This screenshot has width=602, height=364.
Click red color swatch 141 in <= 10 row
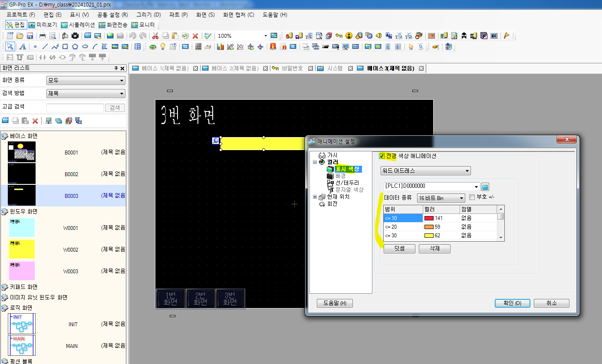click(429, 218)
